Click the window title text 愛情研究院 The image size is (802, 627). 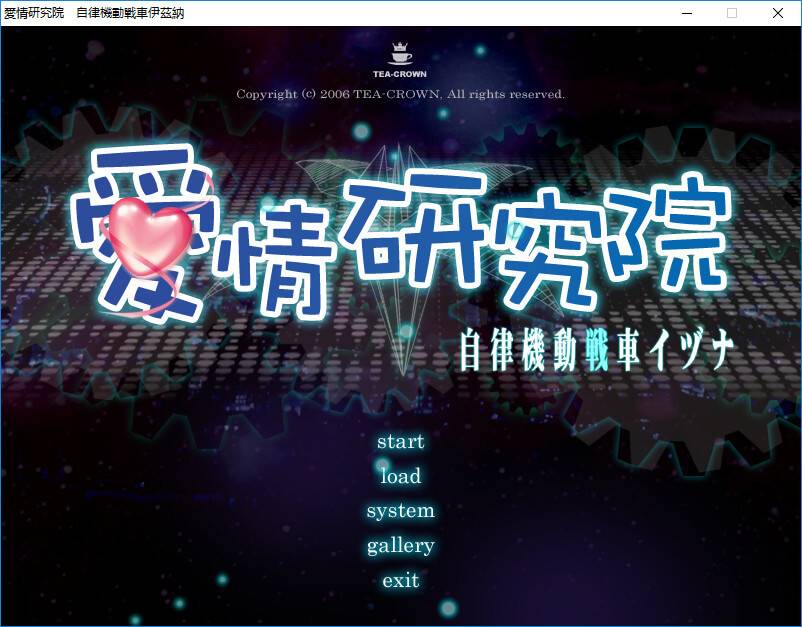click(x=33, y=13)
